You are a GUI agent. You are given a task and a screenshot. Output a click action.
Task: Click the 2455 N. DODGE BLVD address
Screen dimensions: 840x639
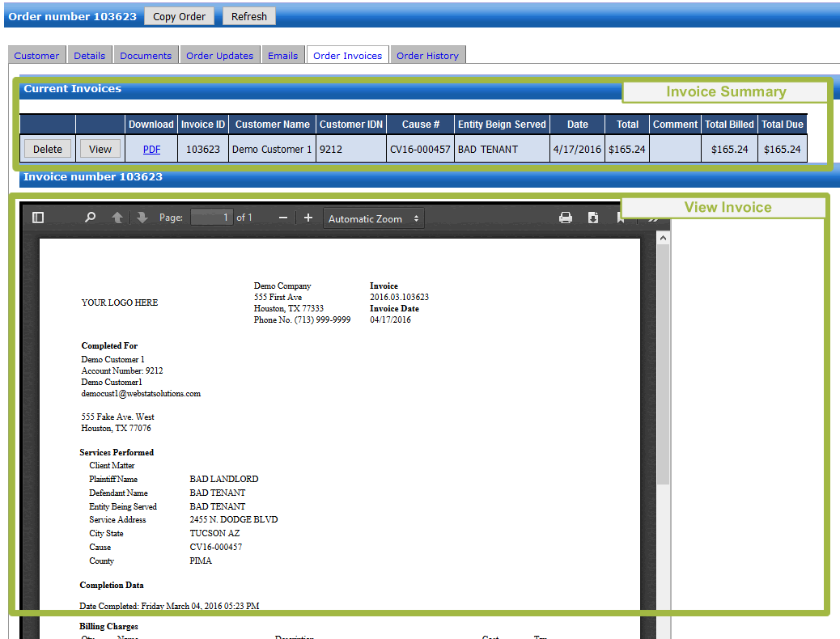pos(234,519)
